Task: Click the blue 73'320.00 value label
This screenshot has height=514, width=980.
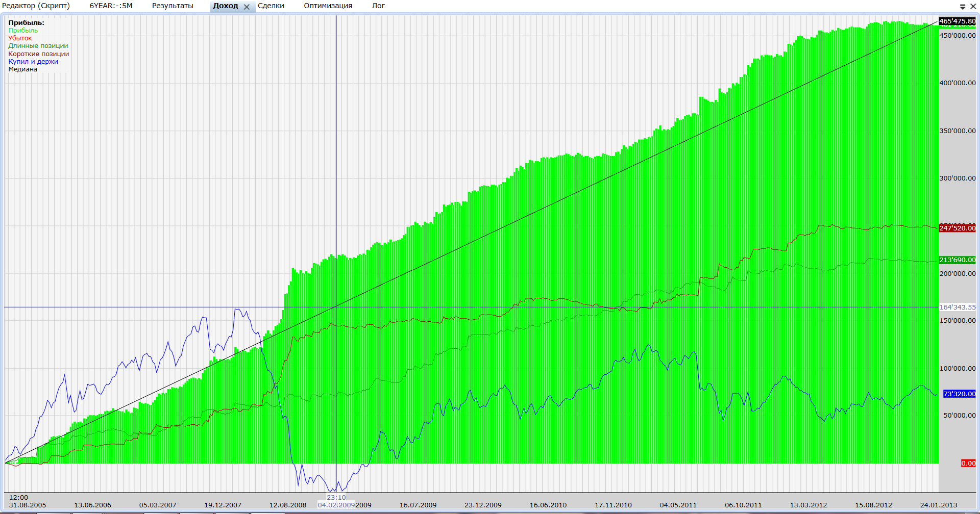Action: pos(959,394)
